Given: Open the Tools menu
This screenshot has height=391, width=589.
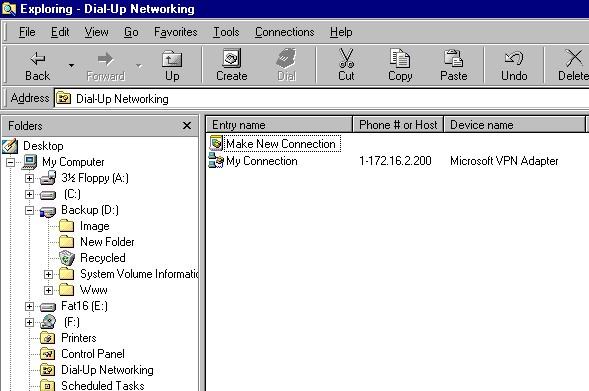Looking at the screenshot, I should (226, 32).
